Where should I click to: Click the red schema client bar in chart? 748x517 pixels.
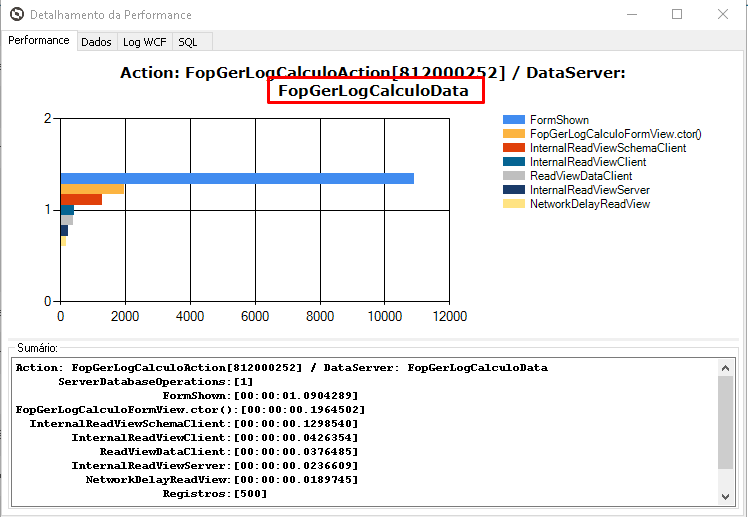82,199
